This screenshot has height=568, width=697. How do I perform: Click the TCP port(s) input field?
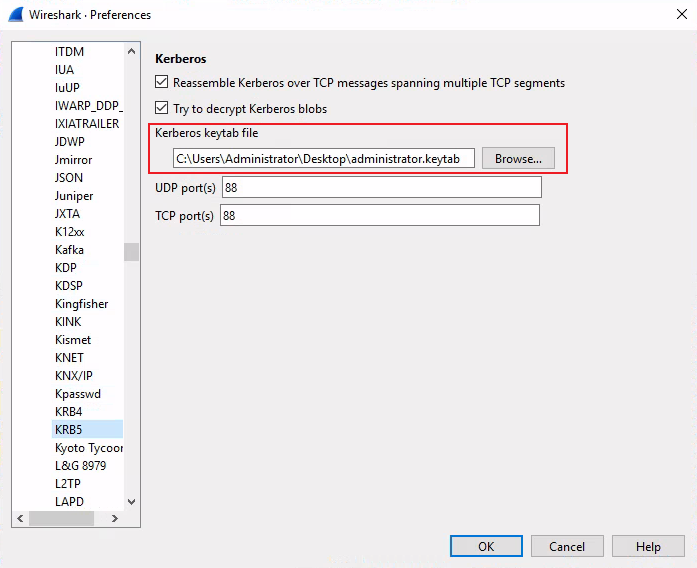coord(380,215)
